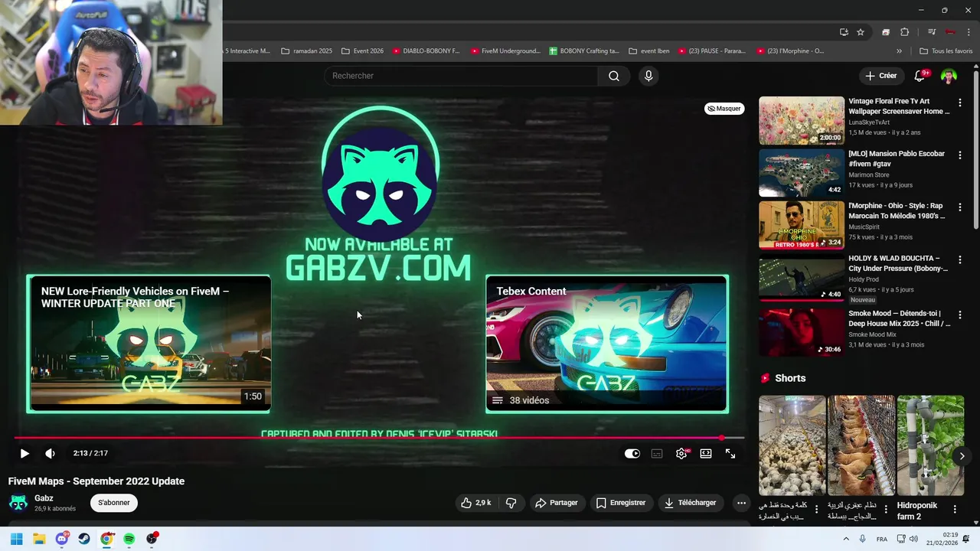
Task: Start voice search with the microphone icon
Action: point(648,76)
